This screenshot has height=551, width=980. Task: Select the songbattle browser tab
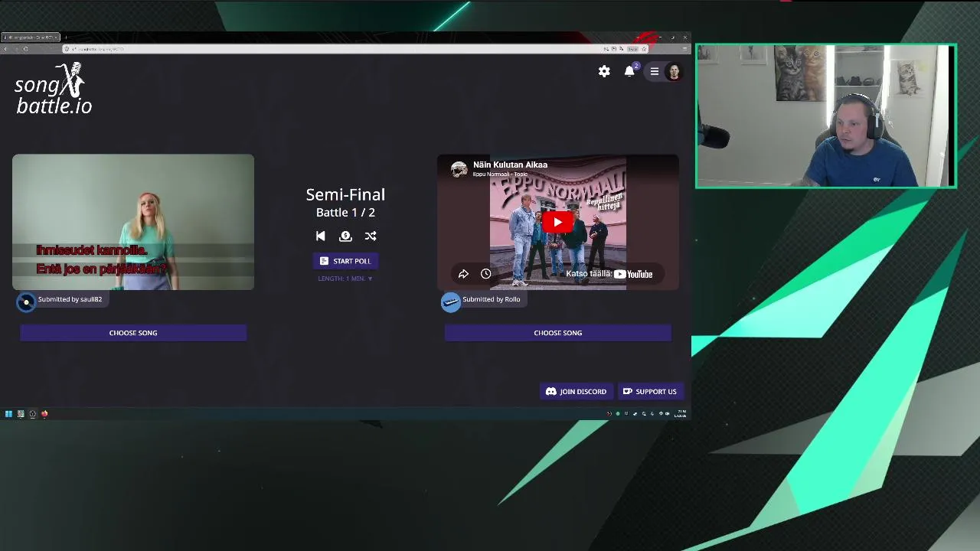pos(31,37)
